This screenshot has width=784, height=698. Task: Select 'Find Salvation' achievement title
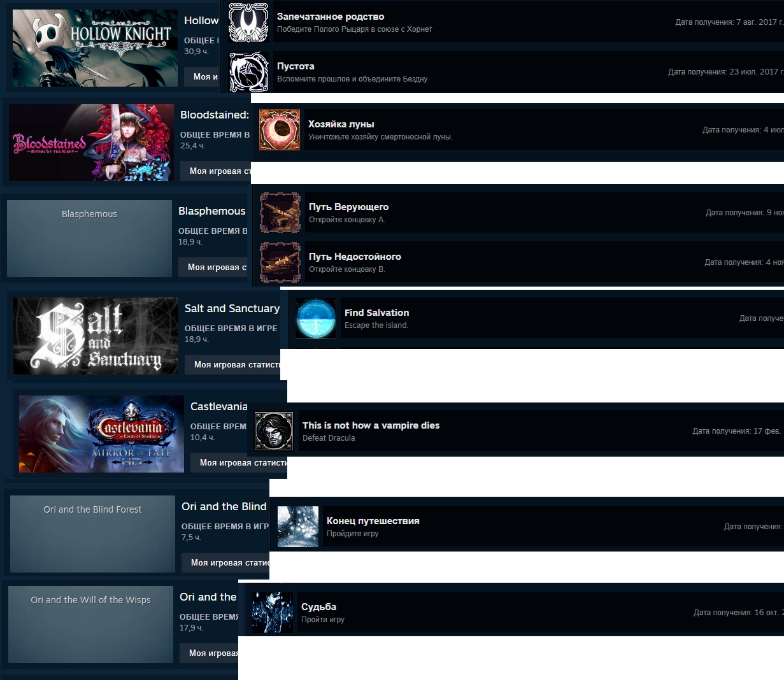click(377, 313)
